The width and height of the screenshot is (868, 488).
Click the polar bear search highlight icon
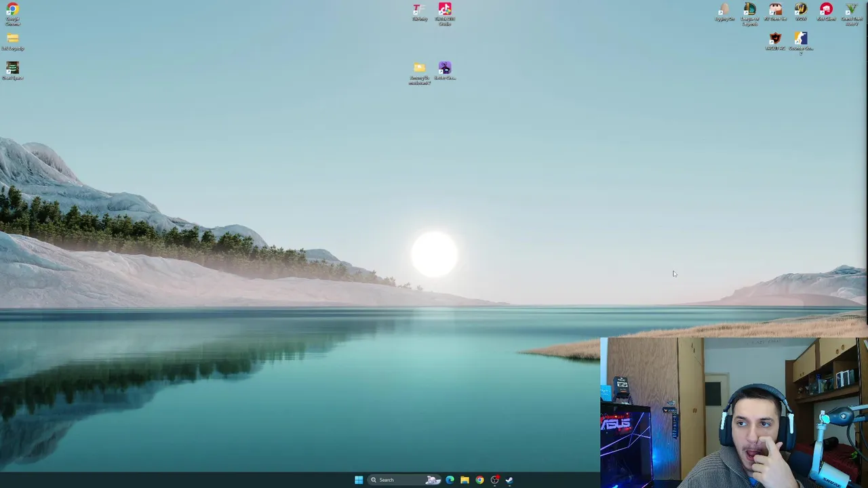click(x=433, y=480)
